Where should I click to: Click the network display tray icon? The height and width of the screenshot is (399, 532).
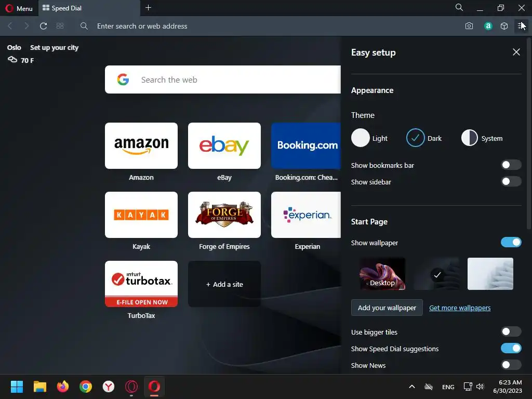pos(468,387)
